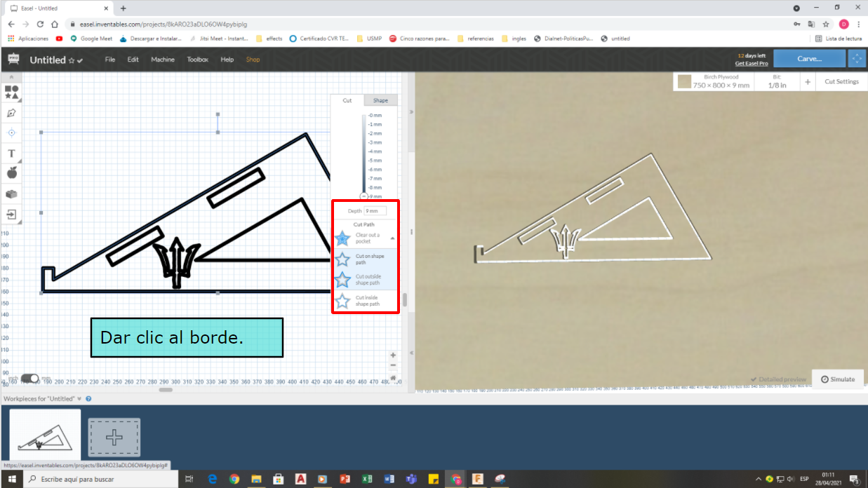868x488 pixels.
Task: Toggle Detailed preview checkbox
Action: click(x=779, y=379)
